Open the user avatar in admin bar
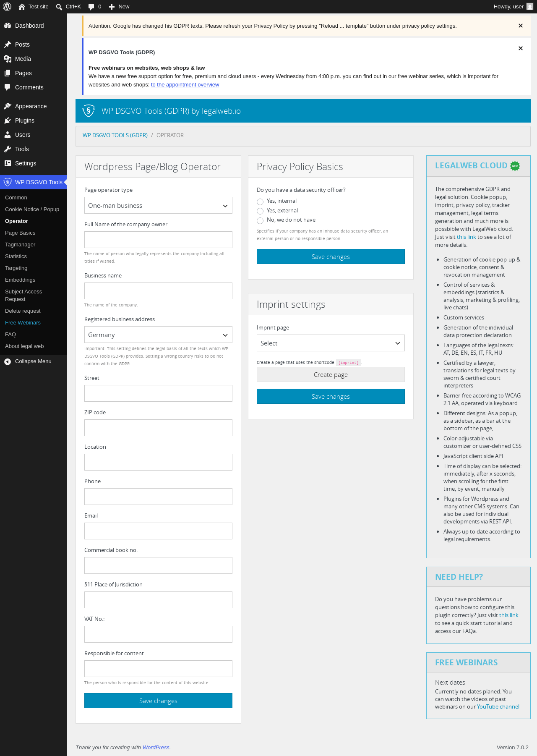The width and height of the screenshot is (537, 756). pos(530,7)
